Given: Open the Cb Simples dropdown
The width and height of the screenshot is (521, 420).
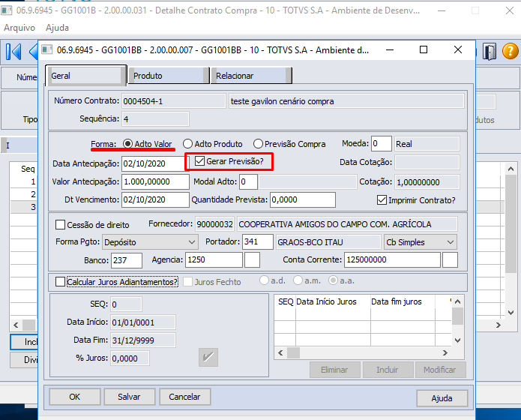Looking at the screenshot, I should (421, 242).
